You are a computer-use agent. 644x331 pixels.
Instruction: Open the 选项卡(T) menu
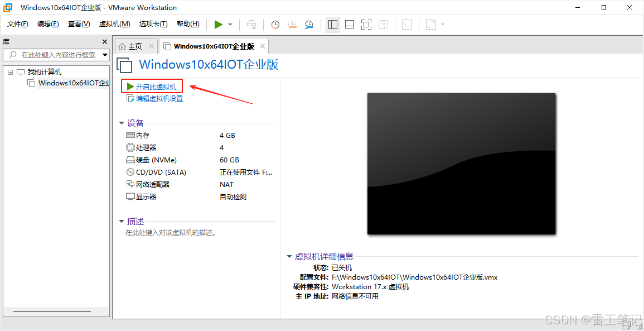(x=153, y=24)
